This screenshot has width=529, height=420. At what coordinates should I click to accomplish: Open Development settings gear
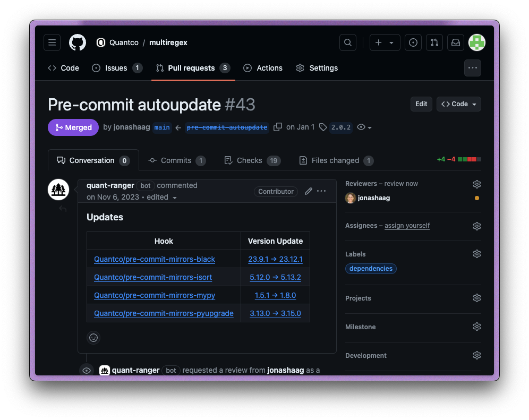(x=477, y=355)
